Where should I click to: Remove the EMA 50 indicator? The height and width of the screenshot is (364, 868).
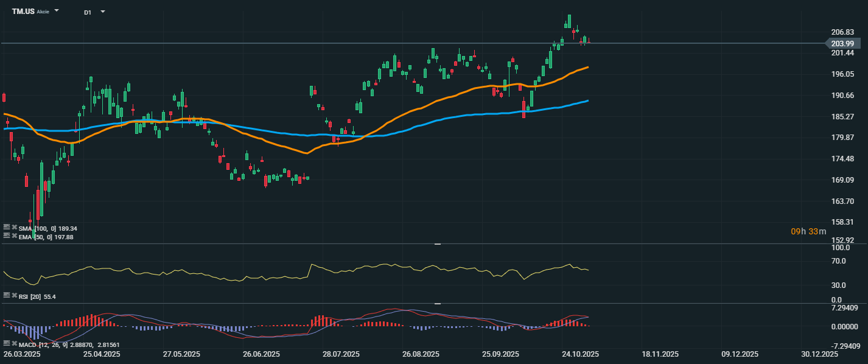[x=14, y=236]
